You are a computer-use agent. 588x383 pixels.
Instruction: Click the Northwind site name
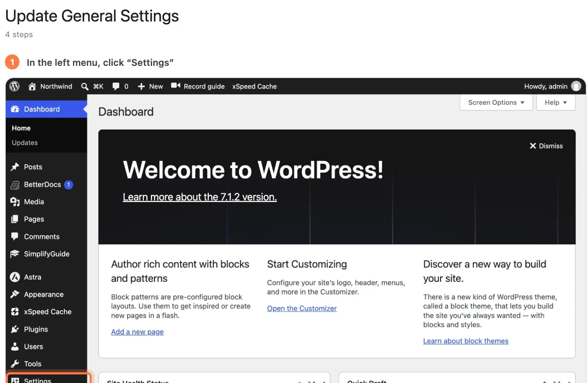(56, 87)
